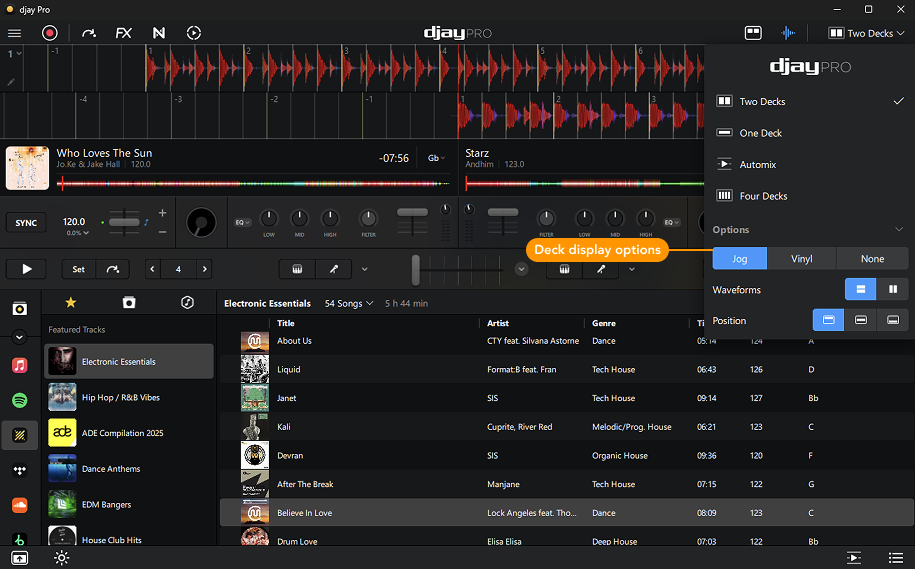This screenshot has height=569, width=915.
Task: Open Spotify source
Action: (19, 400)
